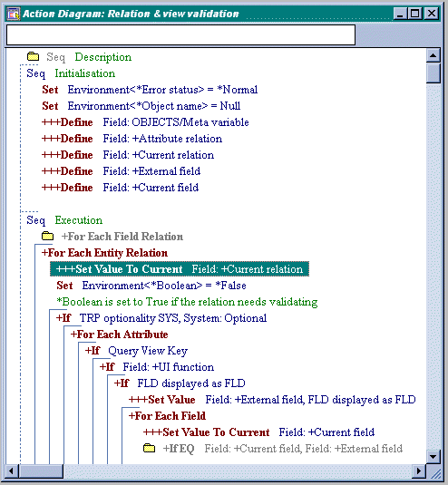Select the Seq Initialisation line
The image size is (448, 485).
pos(71,73)
